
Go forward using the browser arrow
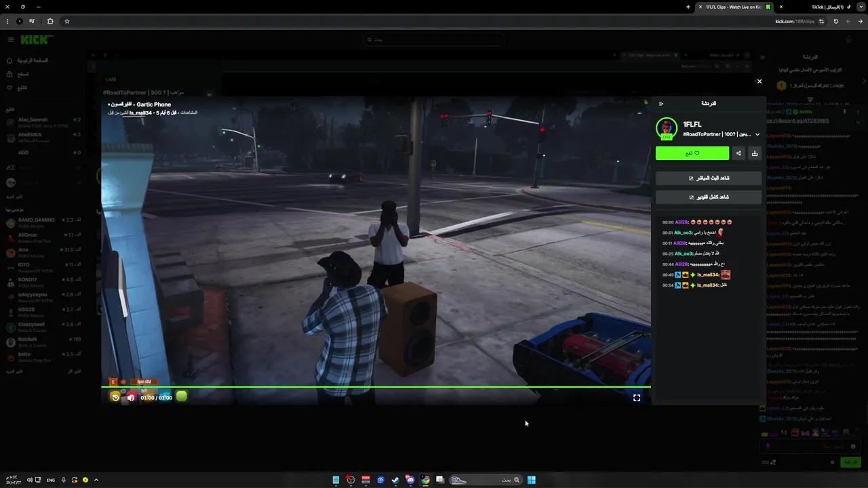pyautogui.click(x=848, y=21)
